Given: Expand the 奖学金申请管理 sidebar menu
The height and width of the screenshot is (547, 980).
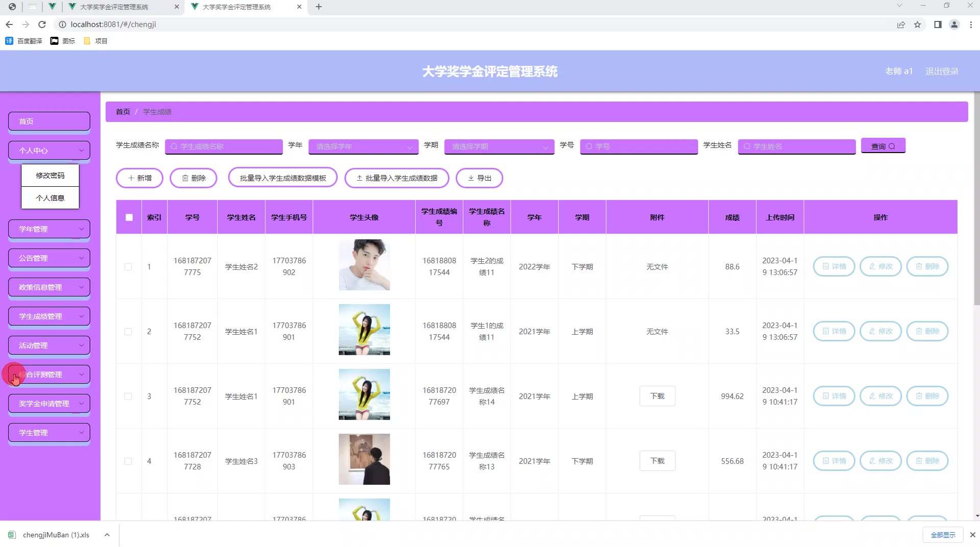Looking at the screenshot, I should pos(49,404).
